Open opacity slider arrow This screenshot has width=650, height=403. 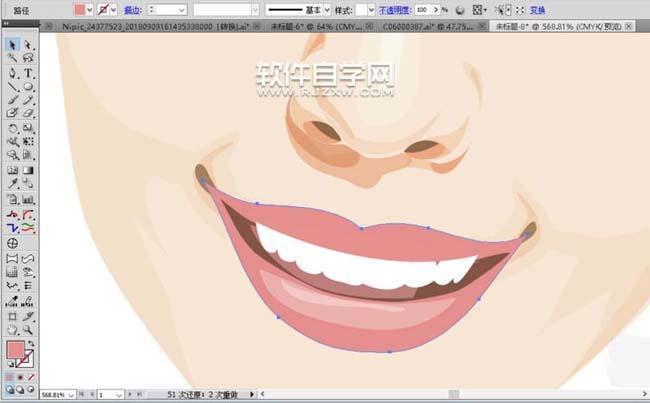click(436, 10)
